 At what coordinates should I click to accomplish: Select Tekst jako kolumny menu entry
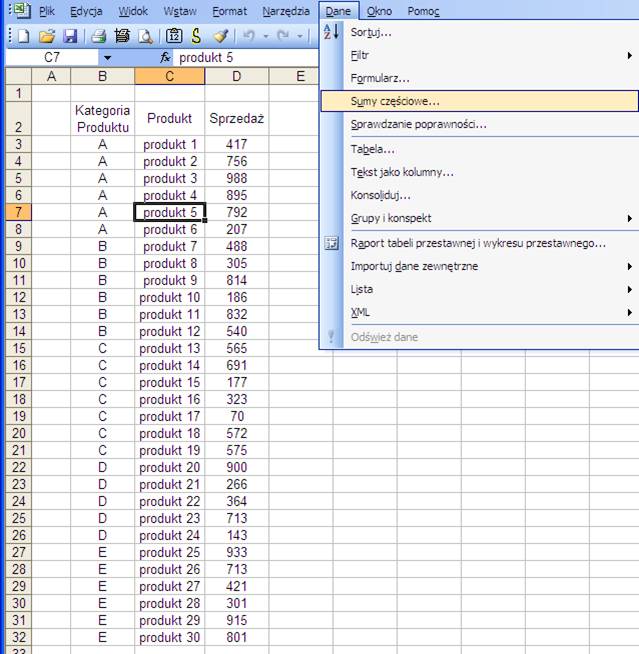(401, 172)
